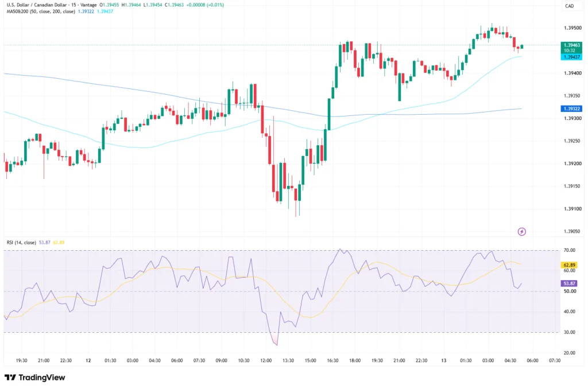Click the C1.39463 close value in header
The width and height of the screenshot is (588, 389).
175,5
